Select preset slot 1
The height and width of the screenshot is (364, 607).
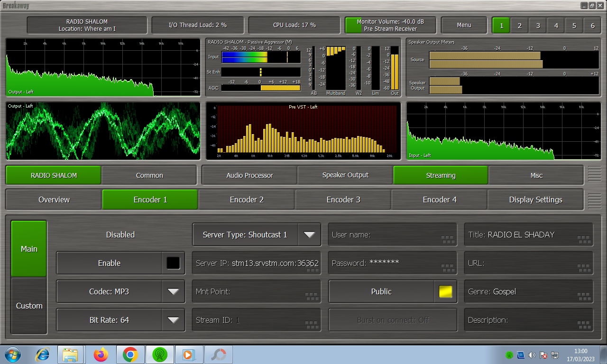501,26
